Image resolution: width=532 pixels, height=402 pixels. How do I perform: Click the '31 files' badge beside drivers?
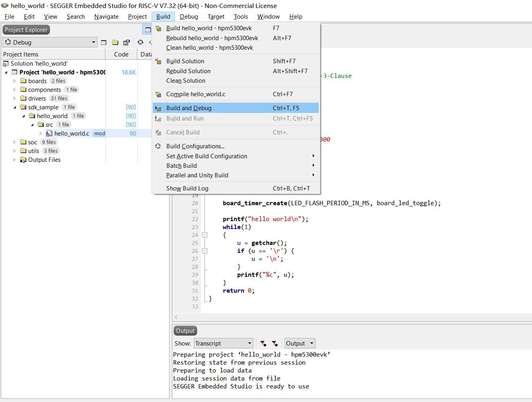click(59, 99)
